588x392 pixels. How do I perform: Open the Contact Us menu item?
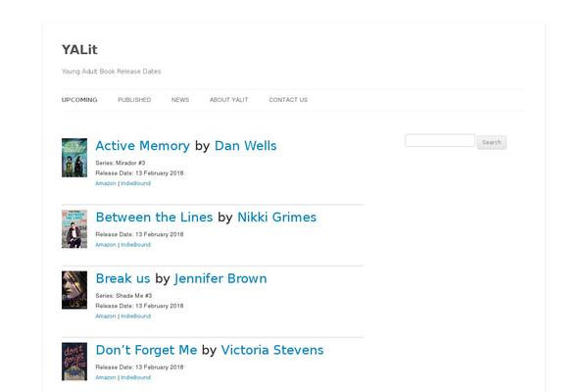coord(288,100)
